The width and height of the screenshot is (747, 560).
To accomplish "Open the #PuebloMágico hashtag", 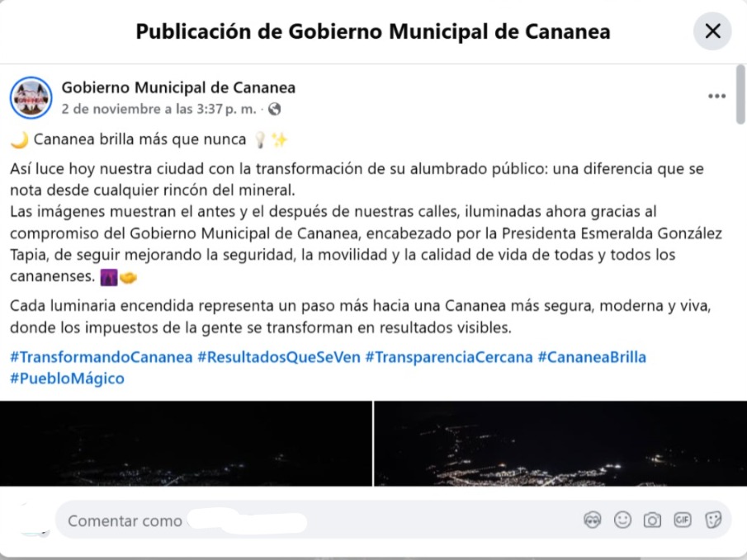I will click(67, 379).
